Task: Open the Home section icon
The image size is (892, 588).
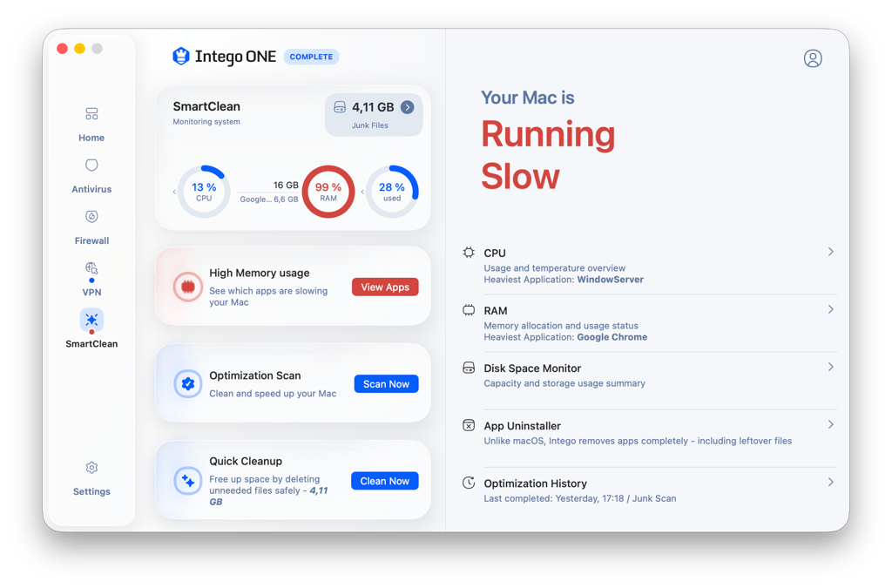Action: pyautogui.click(x=91, y=114)
